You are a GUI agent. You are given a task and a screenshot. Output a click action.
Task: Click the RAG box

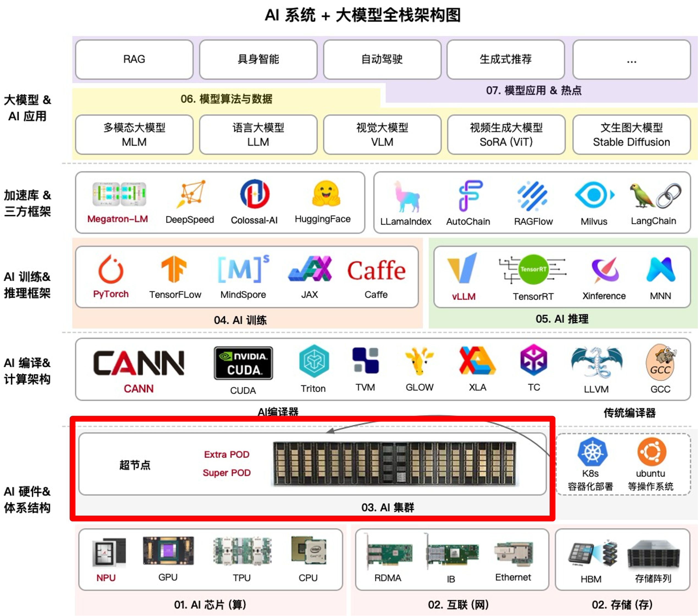pos(134,59)
